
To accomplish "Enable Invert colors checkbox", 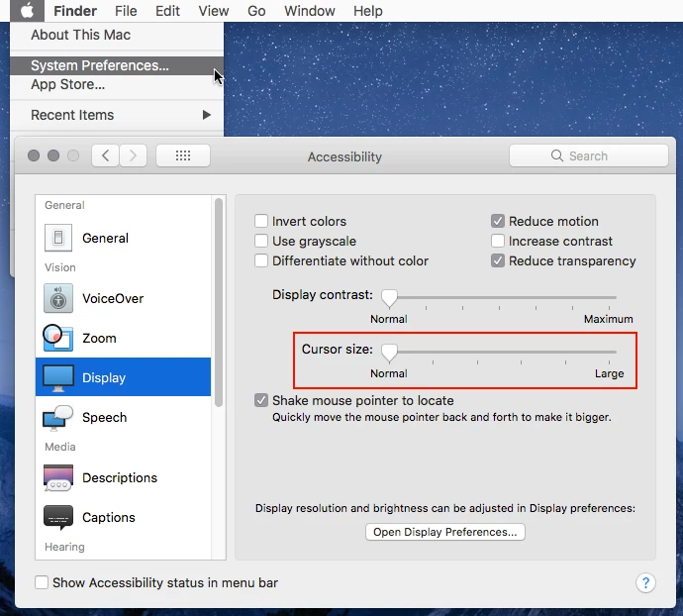I will pyautogui.click(x=261, y=221).
